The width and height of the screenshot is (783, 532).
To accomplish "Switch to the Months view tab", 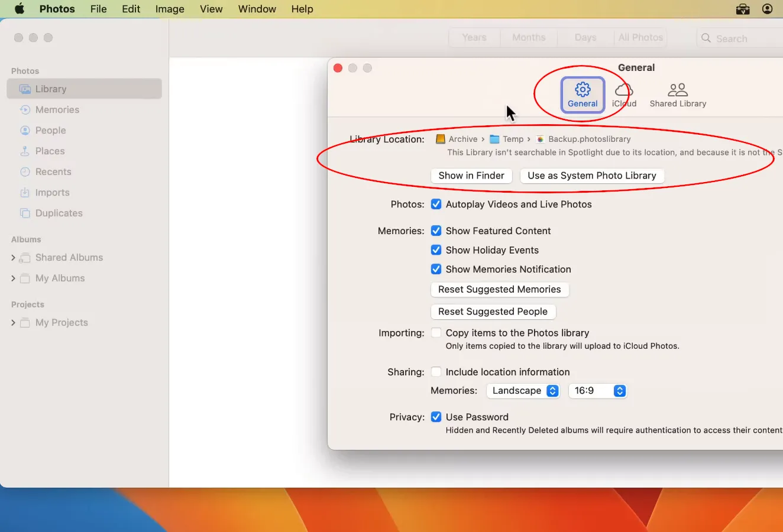I will pos(529,37).
